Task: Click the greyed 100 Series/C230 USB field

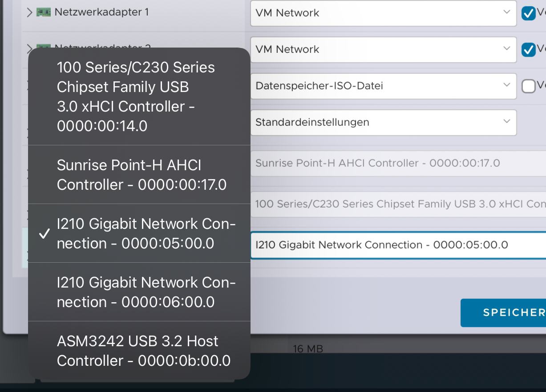Action: [x=396, y=204]
